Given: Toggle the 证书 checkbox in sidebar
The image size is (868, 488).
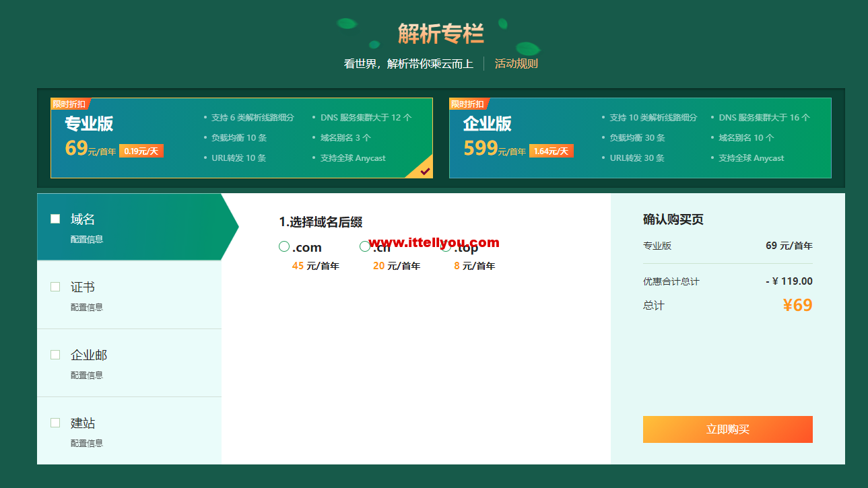Looking at the screenshot, I should coord(55,287).
